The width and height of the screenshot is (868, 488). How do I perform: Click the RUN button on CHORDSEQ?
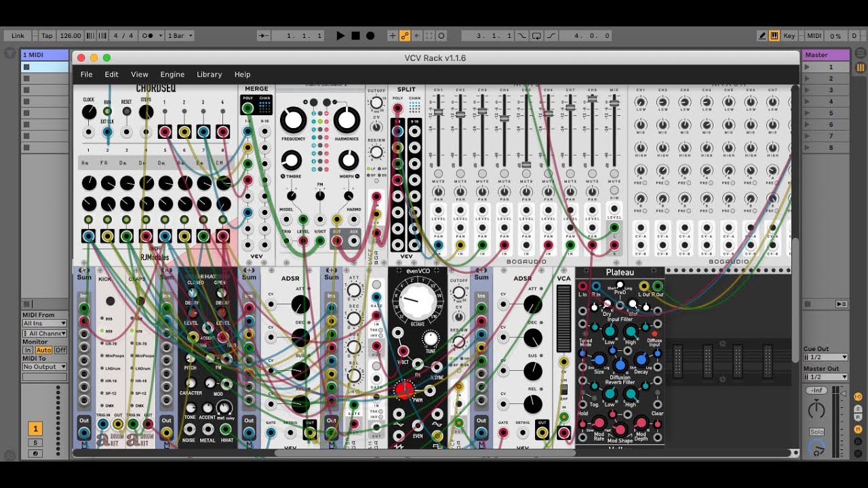107,111
